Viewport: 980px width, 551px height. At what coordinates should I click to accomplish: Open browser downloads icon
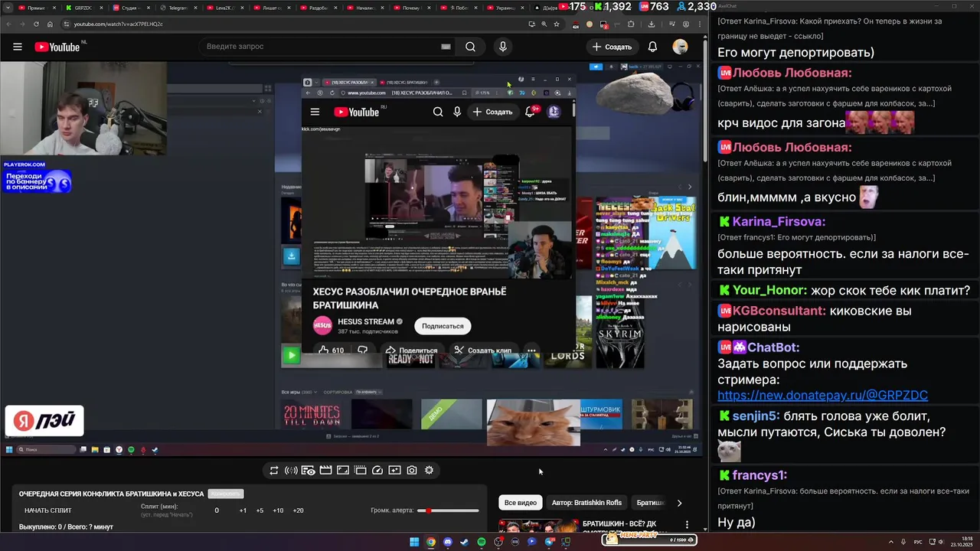click(652, 24)
